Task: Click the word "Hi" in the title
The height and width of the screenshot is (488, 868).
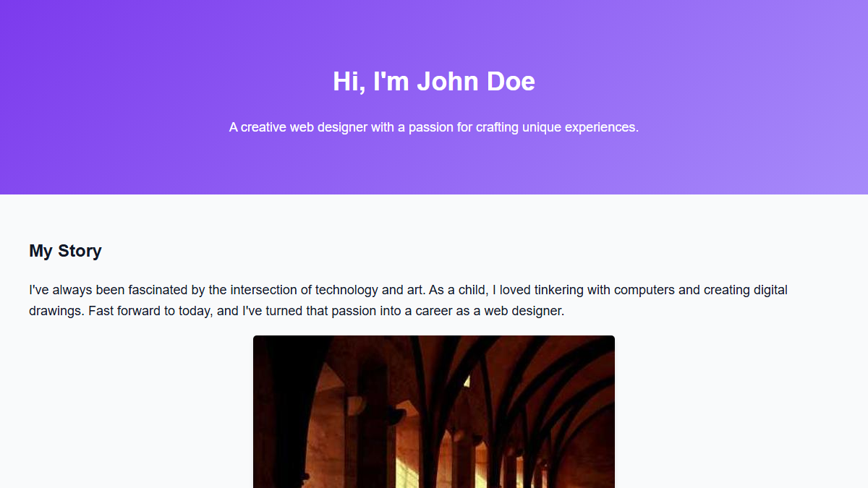Action: tap(347, 82)
